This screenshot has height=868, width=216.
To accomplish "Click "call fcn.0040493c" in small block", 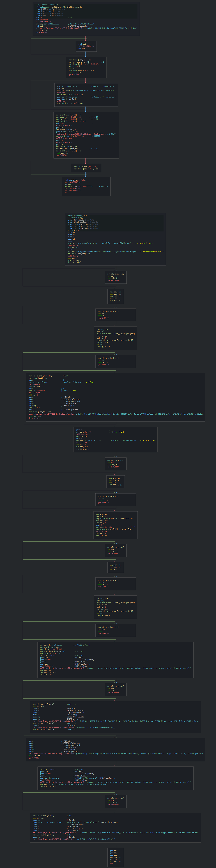I will click(87, 46).
